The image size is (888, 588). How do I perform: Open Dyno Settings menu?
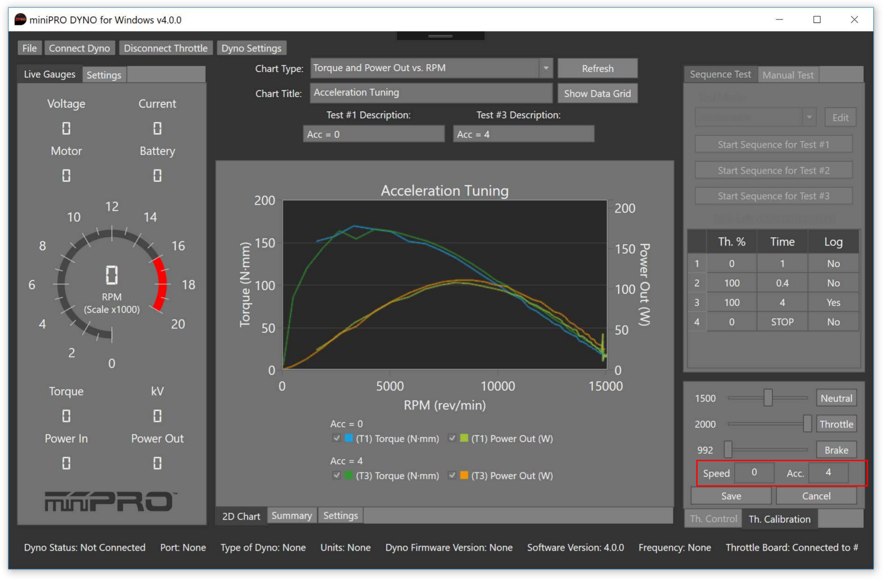(251, 48)
